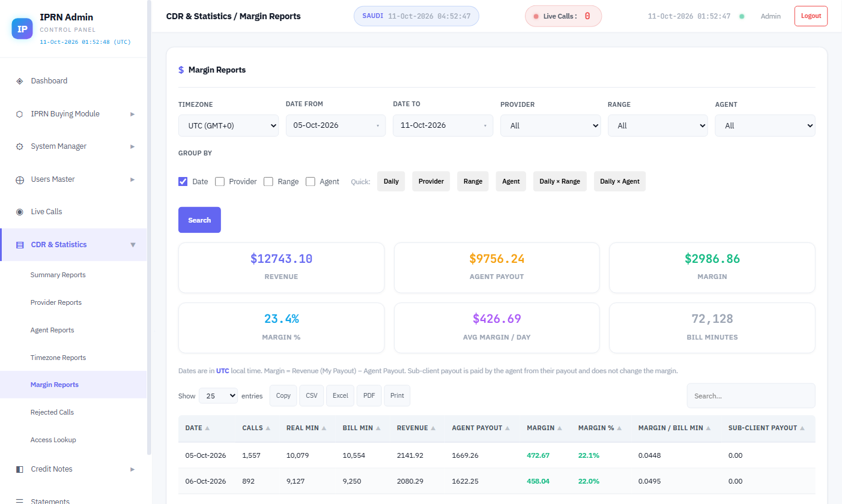Open the Timezone dropdown
This screenshot has width=842, height=504.
[228, 125]
